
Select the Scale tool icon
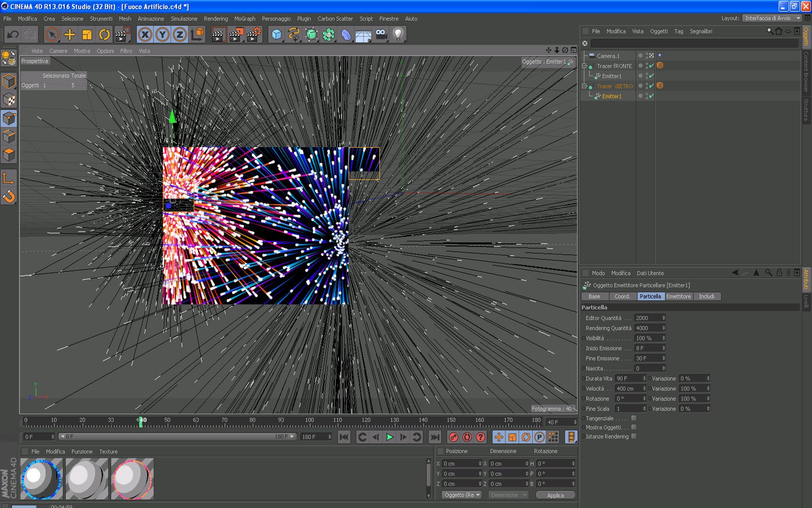click(x=87, y=34)
